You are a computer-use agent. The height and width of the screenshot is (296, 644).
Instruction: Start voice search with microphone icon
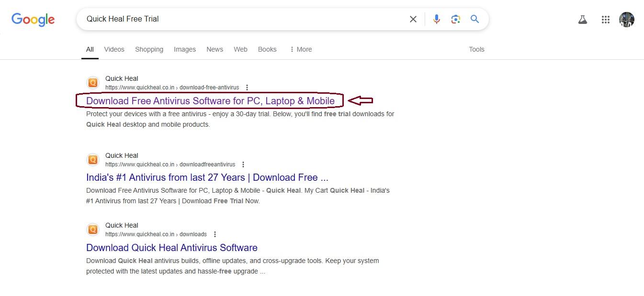(436, 19)
